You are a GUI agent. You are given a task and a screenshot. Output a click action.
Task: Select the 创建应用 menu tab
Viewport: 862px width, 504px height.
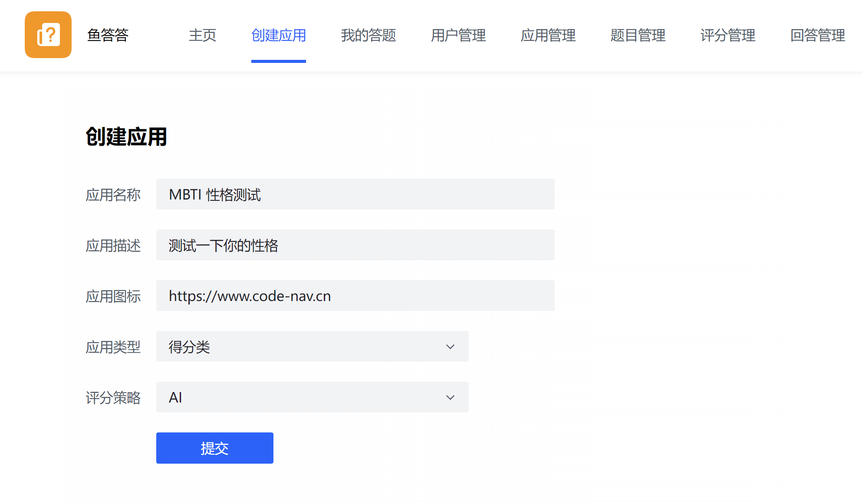pos(278,35)
